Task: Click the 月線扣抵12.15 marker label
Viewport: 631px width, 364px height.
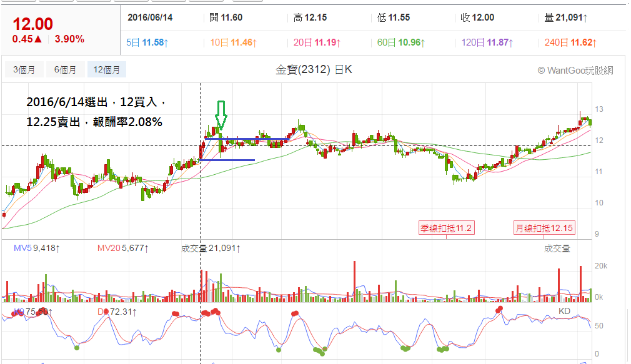Action: pos(544,228)
